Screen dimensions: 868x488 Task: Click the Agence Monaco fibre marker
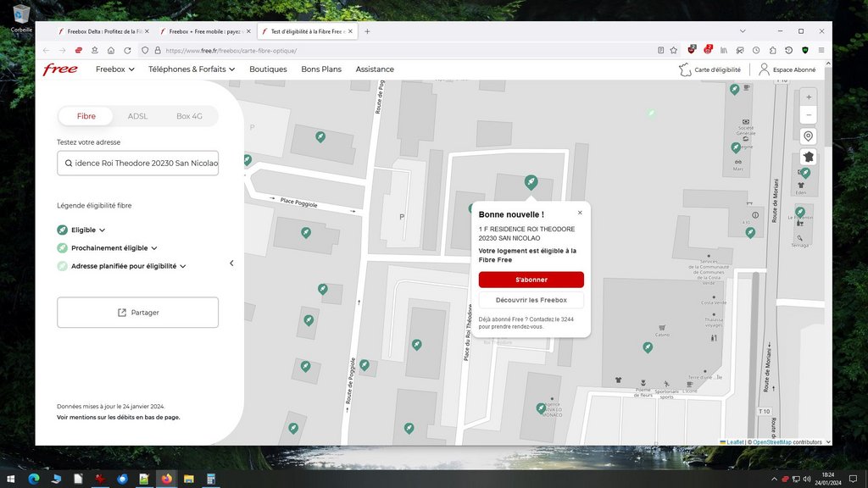pos(541,408)
